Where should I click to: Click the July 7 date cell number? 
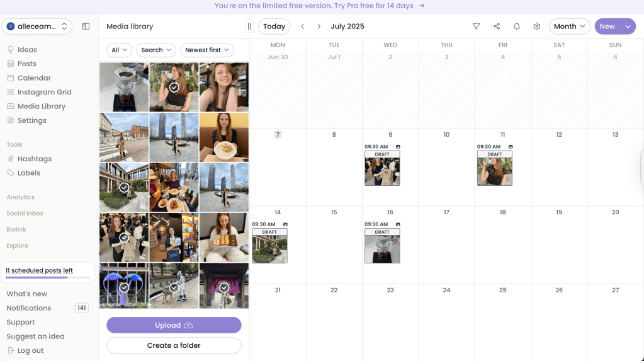[278, 134]
